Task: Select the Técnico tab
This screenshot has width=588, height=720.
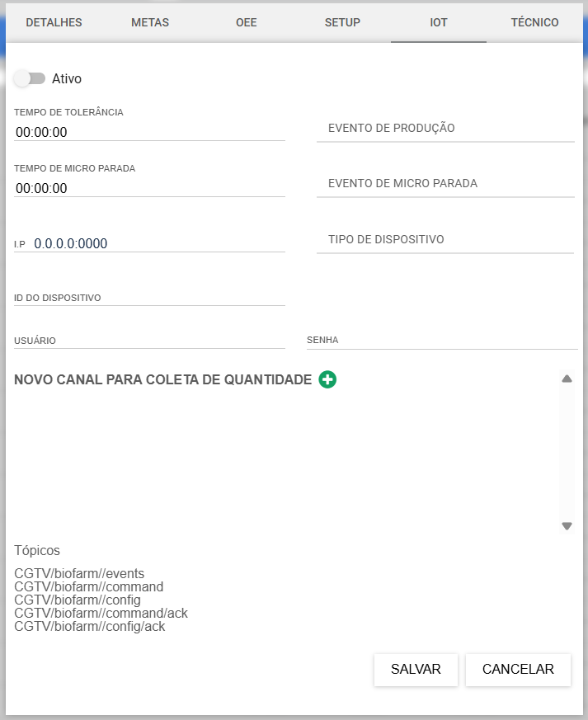Action: point(534,22)
